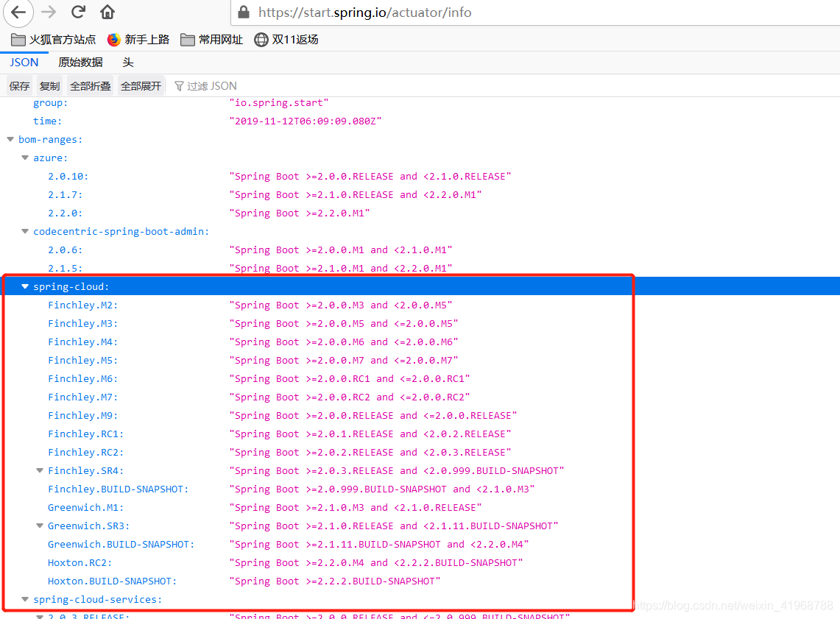Click the 全部展开 expand all button
The width and height of the screenshot is (840, 619).
click(x=141, y=86)
